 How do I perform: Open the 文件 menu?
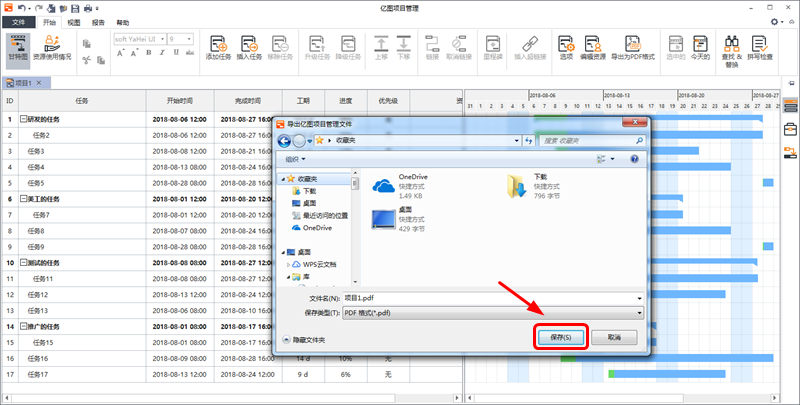[18, 22]
